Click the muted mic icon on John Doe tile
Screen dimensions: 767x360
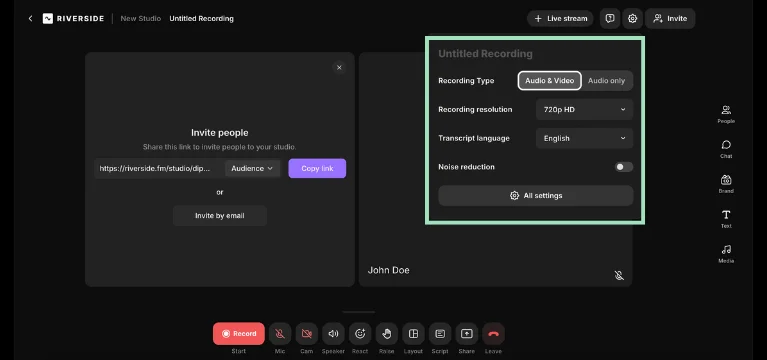[619, 275]
